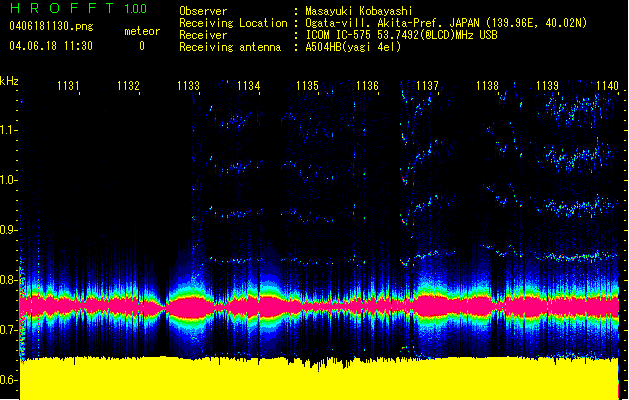This screenshot has width=629, height=400.
Task: Click the meteor count label
Action: tap(142, 31)
